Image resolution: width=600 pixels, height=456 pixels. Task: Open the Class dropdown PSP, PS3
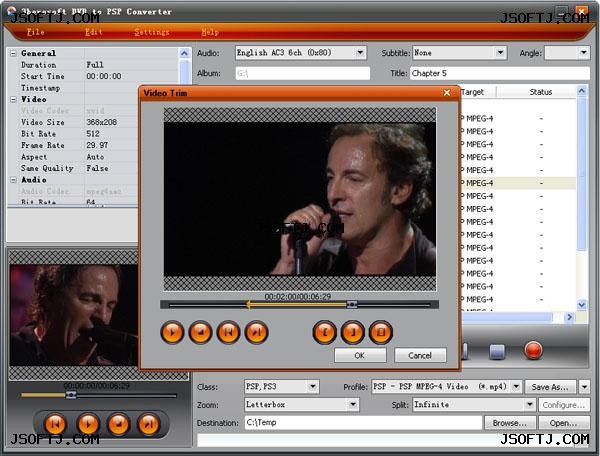[x=313, y=386]
